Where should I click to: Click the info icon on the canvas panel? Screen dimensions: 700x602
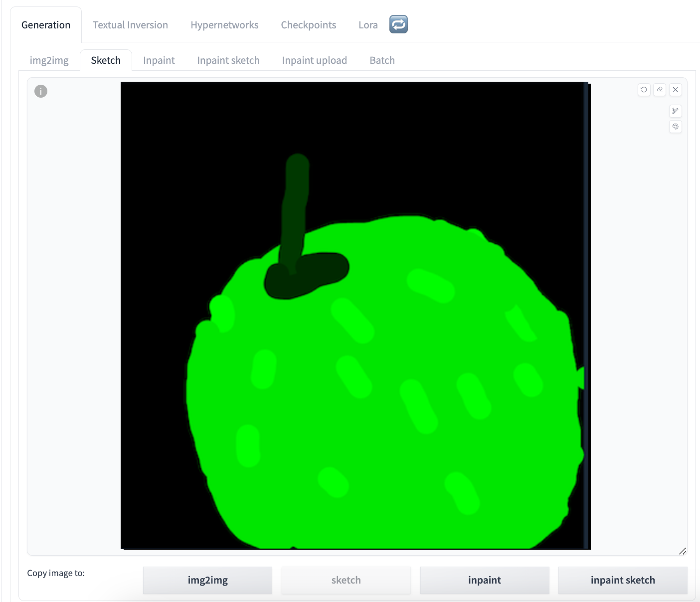click(40, 91)
